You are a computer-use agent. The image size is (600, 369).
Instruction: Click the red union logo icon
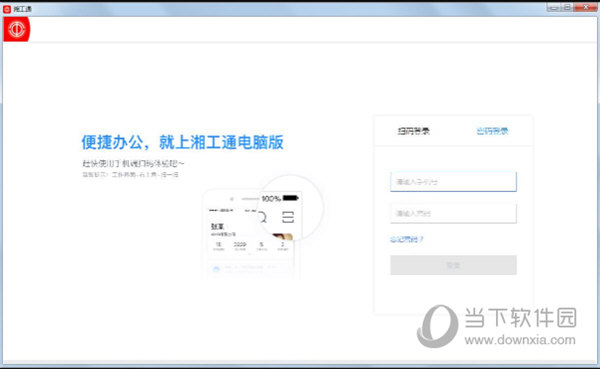(17, 29)
